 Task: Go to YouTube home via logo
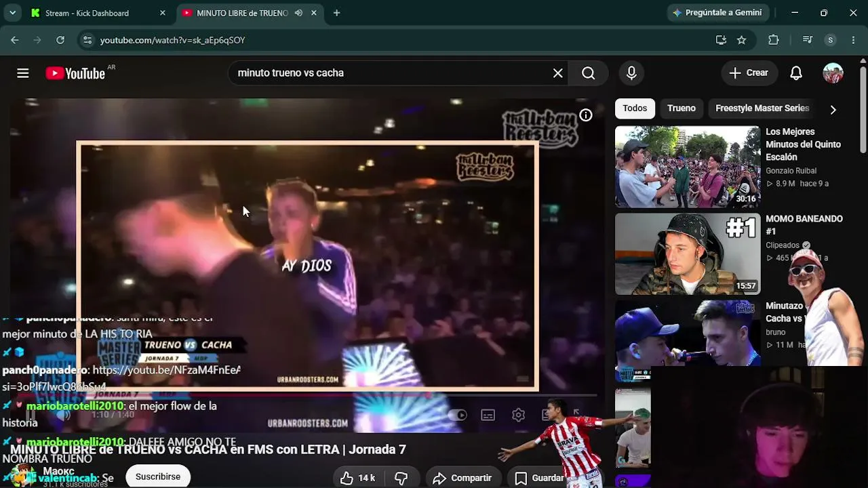75,73
